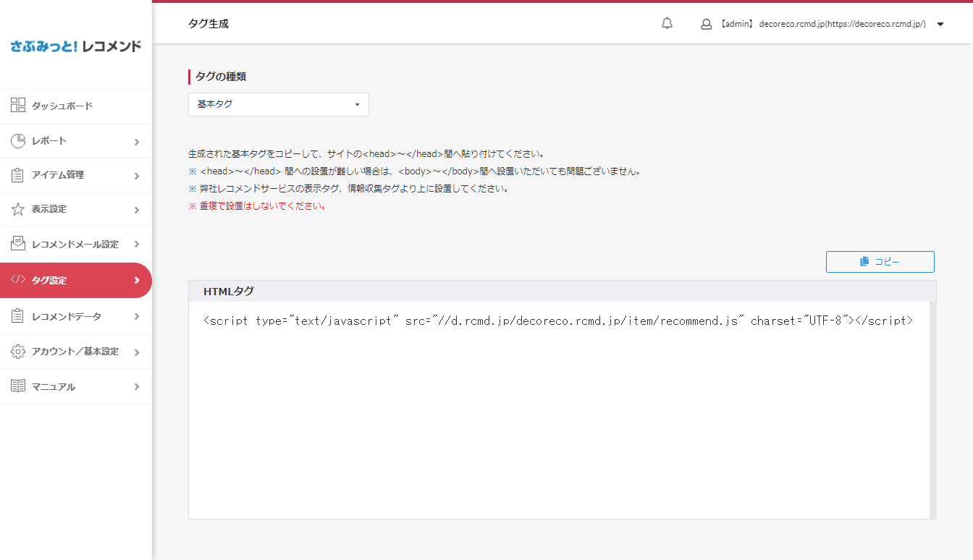
Task: Open the account dropdown arrow
Action: (940, 25)
